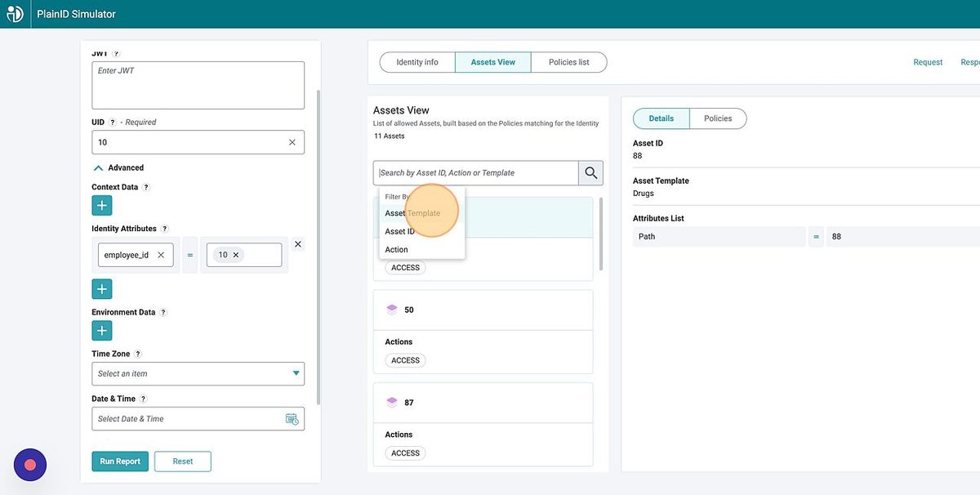Click the Drugs asset template value
This screenshot has width=980, height=495.
tap(644, 194)
